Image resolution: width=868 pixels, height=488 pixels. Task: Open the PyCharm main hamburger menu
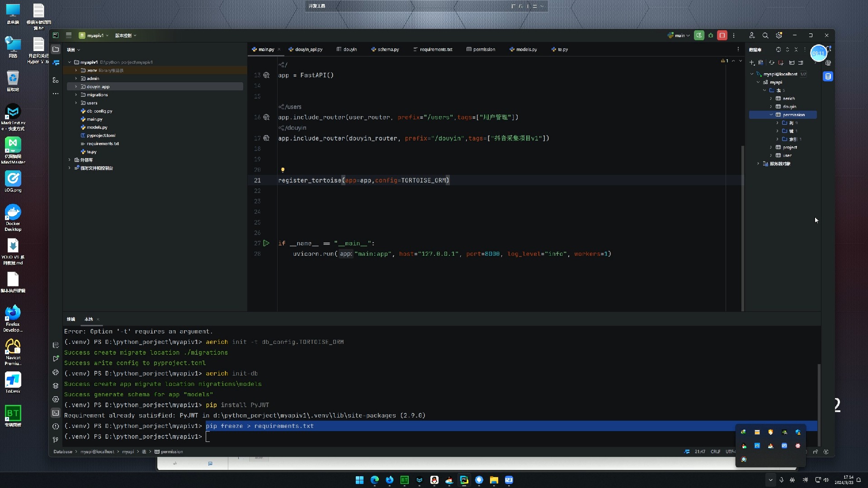[x=69, y=35]
